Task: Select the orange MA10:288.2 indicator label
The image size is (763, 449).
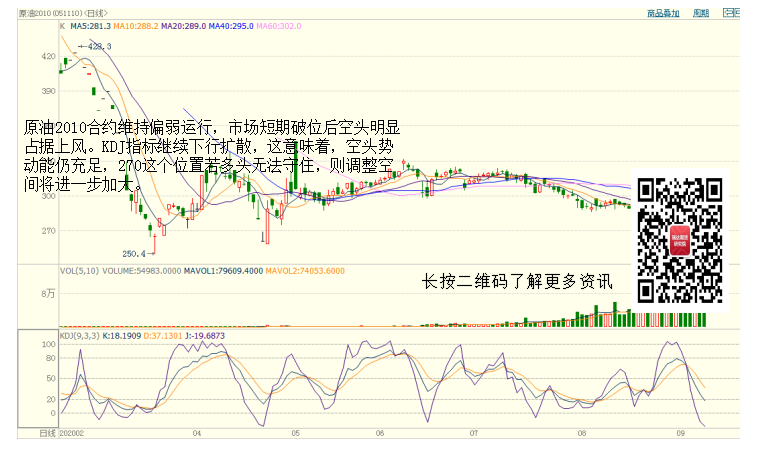Action: point(135,27)
